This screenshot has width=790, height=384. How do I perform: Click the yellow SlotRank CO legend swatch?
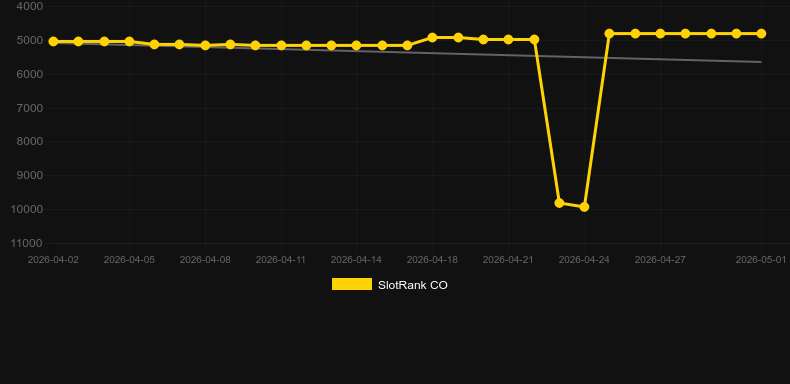(x=352, y=284)
